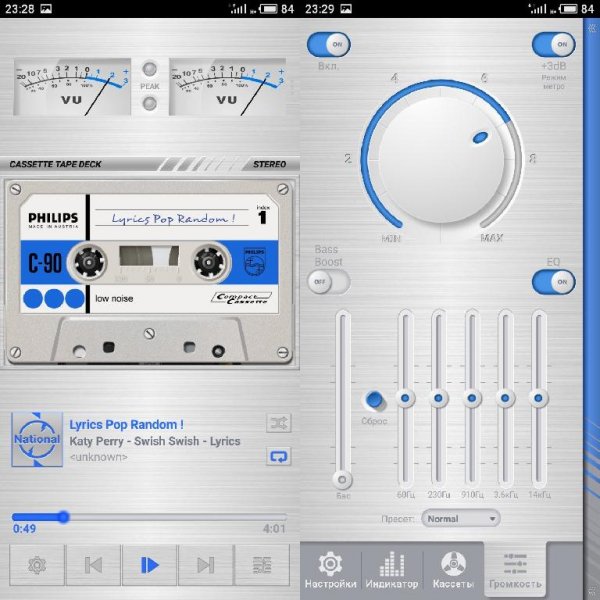Screen dimensions: 600x600
Task: Tap the blue play/pause button
Action: tap(150, 565)
